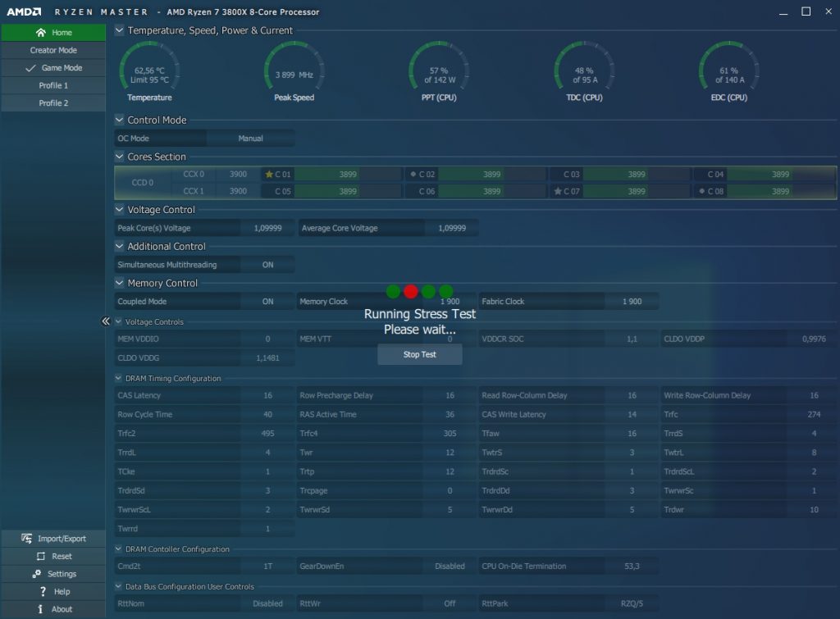Click the CAS Latency value field
The image size is (840, 619).
pyautogui.click(x=268, y=395)
